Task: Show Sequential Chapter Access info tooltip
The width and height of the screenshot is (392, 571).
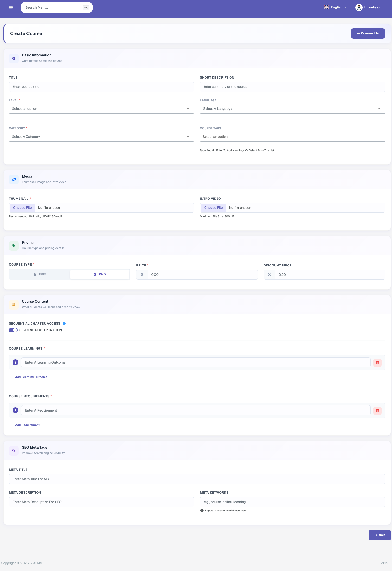Action: pos(64,323)
